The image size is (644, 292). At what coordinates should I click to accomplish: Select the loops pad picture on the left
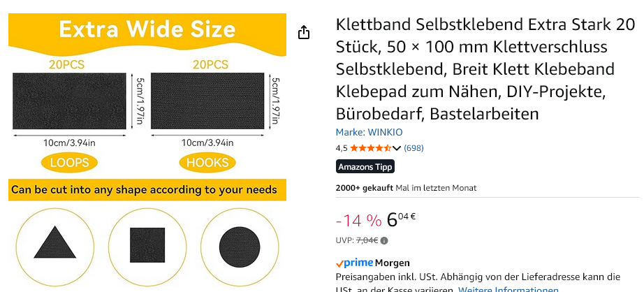click(69, 101)
